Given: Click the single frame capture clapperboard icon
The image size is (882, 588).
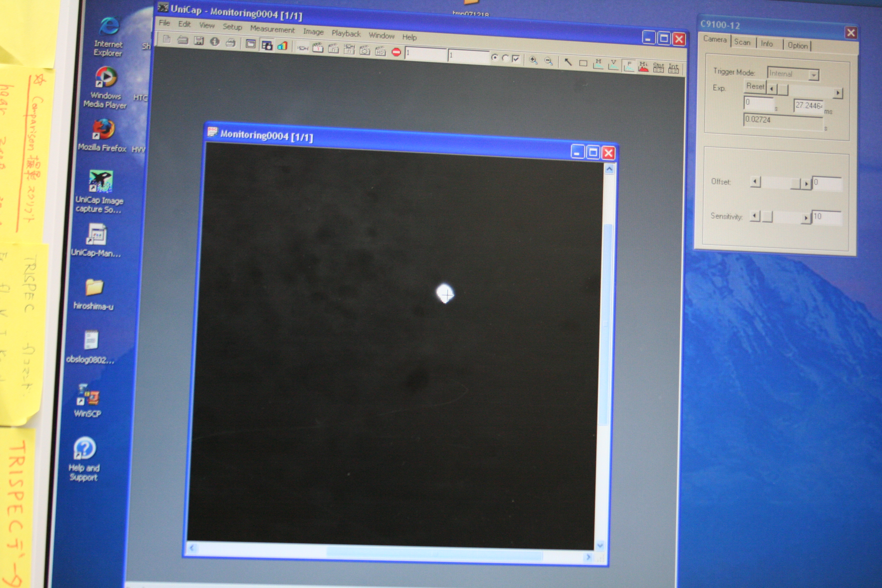Looking at the screenshot, I should click(x=318, y=48).
